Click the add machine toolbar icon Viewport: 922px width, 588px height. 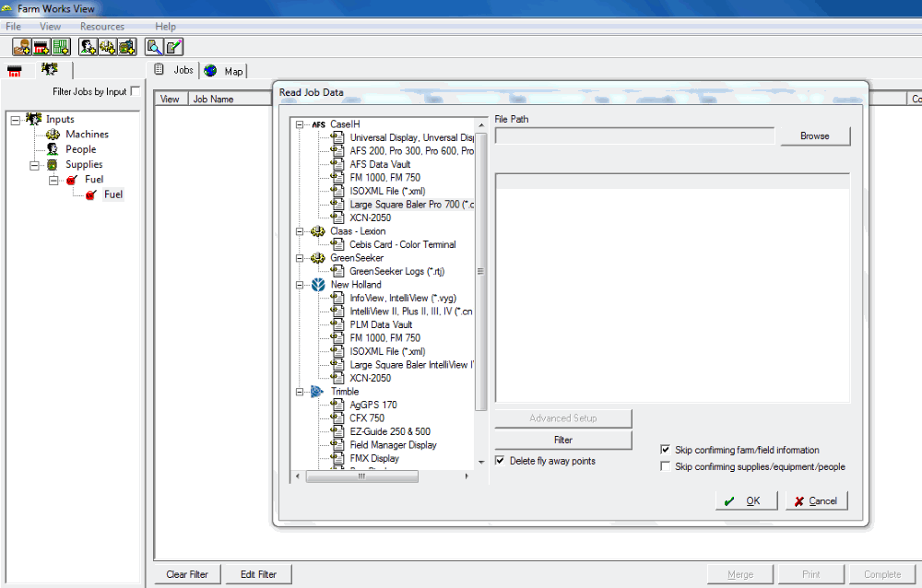[x=108, y=46]
